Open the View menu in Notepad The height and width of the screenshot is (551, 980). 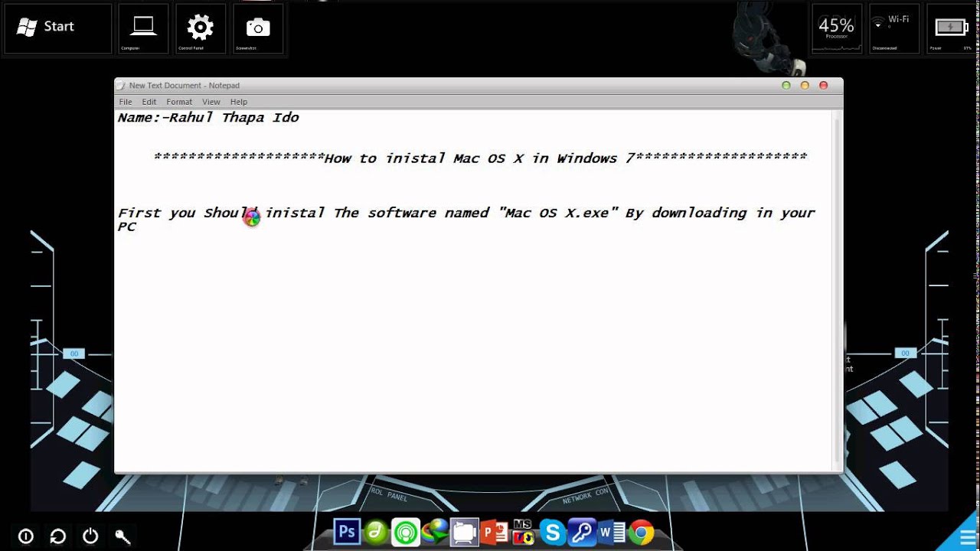point(211,102)
